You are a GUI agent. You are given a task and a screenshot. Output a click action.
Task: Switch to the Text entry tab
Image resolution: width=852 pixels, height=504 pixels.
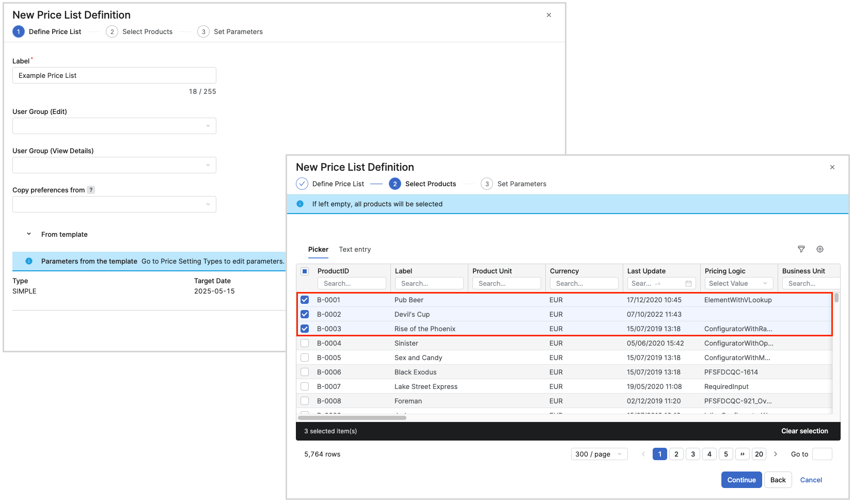point(355,249)
